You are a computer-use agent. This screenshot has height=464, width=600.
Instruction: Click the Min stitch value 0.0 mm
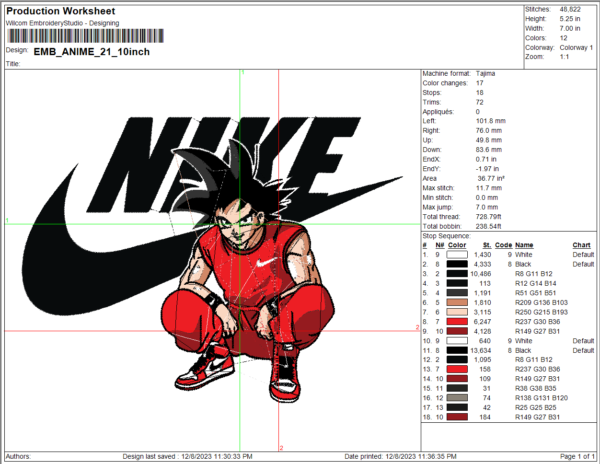pyautogui.click(x=487, y=197)
